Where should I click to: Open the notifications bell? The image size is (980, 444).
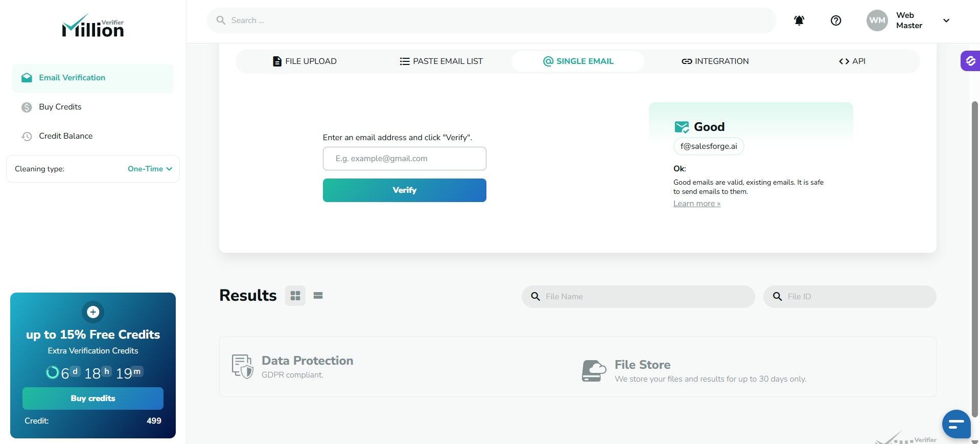pos(799,20)
